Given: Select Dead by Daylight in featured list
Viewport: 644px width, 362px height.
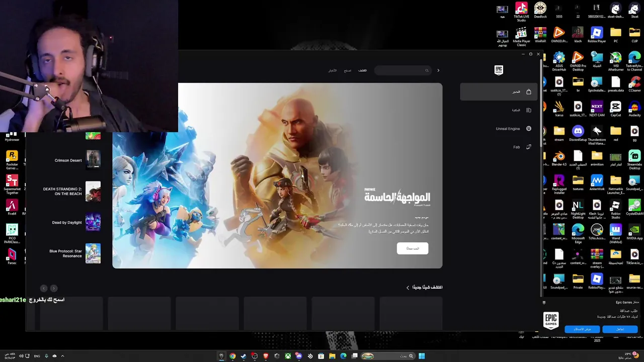Looking at the screenshot, I should coord(76,223).
